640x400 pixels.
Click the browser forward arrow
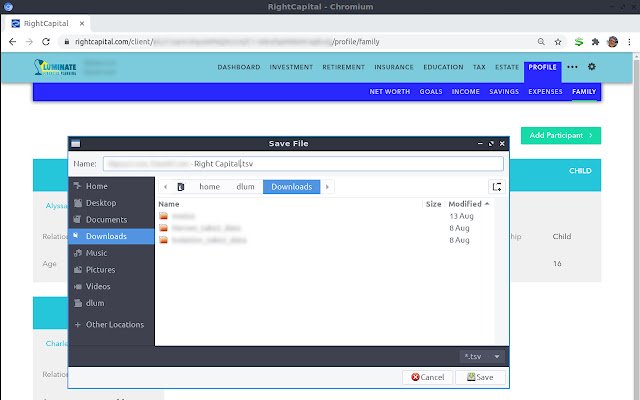pos(29,42)
